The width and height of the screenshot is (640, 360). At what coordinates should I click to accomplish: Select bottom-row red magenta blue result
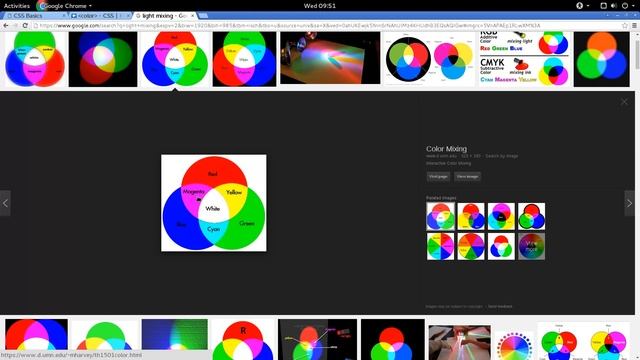[36, 335]
